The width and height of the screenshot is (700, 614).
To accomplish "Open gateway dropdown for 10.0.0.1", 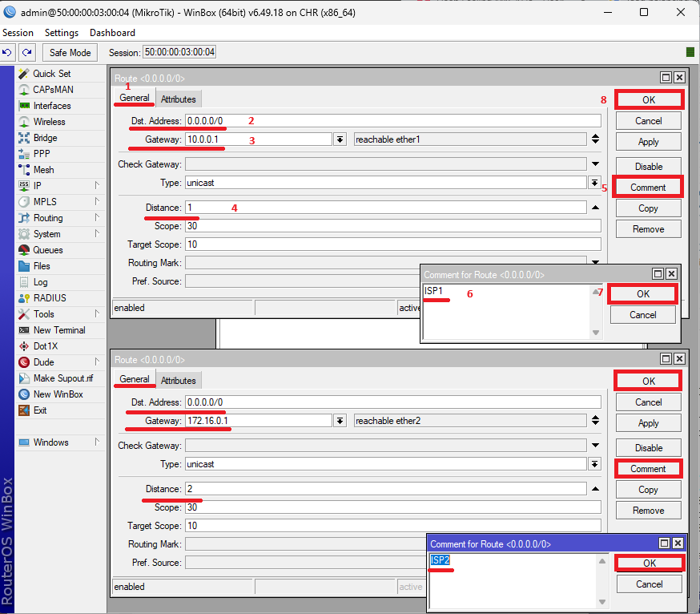I will [x=340, y=139].
